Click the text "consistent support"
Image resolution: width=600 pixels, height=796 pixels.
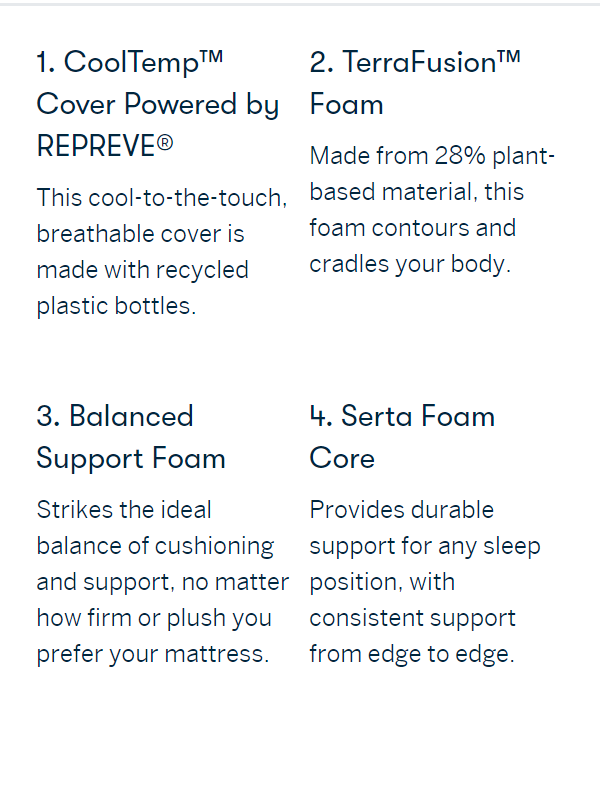(x=412, y=618)
